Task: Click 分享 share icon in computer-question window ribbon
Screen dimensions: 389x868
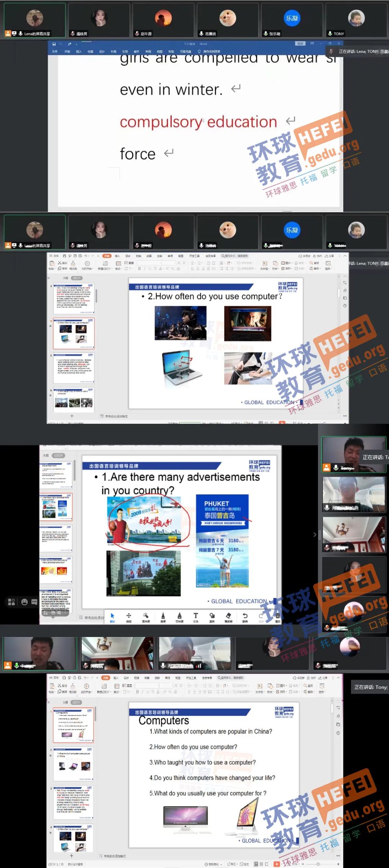Action: coord(329,256)
